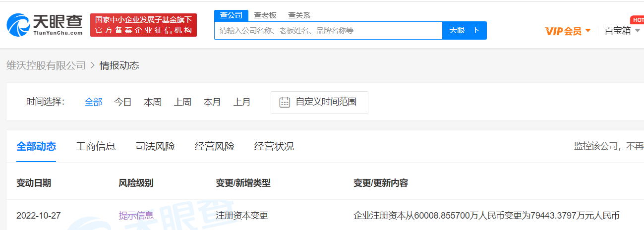Switch to 经营状况 tab
The width and height of the screenshot is (644, 230).
coord(274,146)
